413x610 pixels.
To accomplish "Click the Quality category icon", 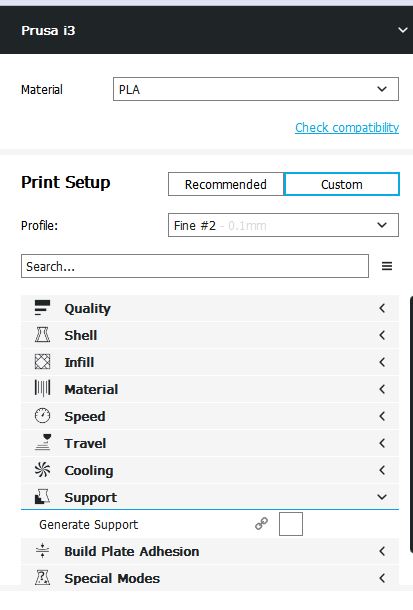I will tap(42, 308).
